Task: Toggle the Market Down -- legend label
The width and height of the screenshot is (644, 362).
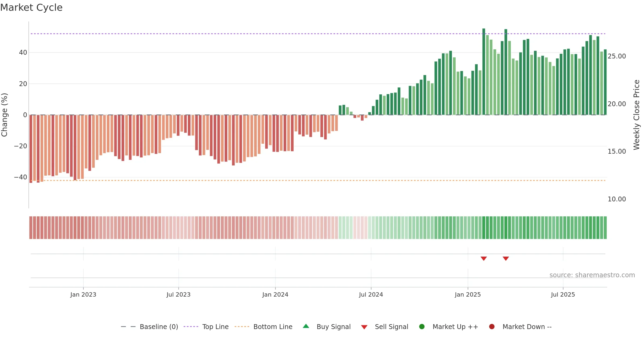Action: (527, 327)
